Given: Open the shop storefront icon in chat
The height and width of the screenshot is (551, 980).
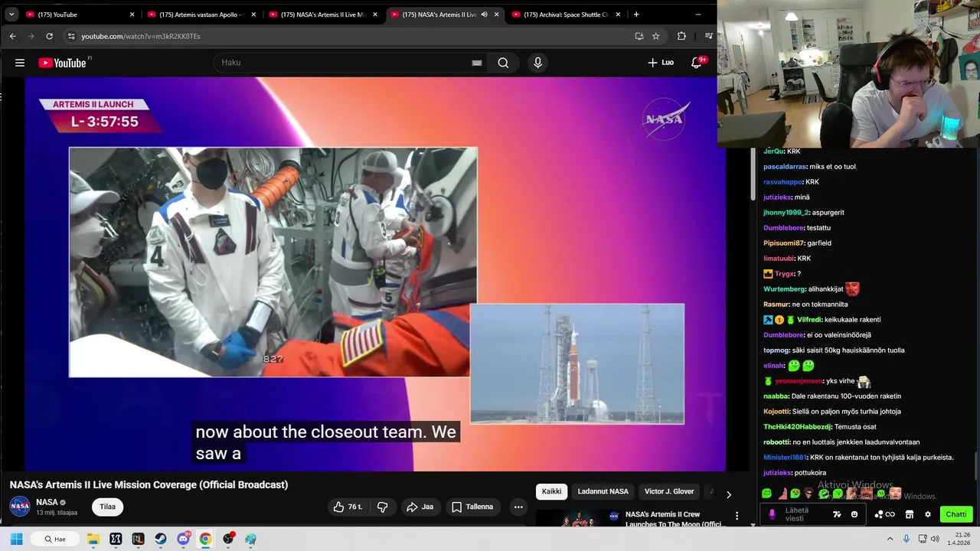Looking at the screenshot, I should (x=910, y=514).
